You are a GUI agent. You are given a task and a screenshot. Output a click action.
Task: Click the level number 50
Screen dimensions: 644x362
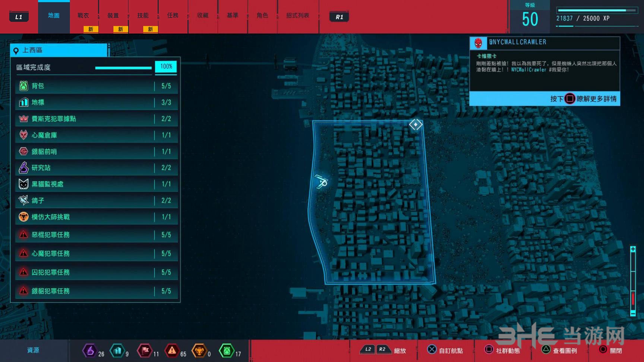coord(530,19)
